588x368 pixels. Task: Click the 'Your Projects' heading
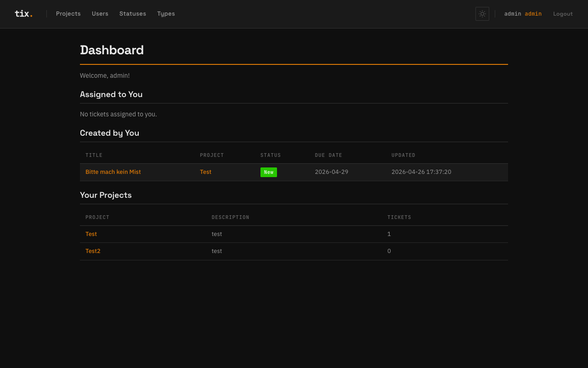point(106,195)
